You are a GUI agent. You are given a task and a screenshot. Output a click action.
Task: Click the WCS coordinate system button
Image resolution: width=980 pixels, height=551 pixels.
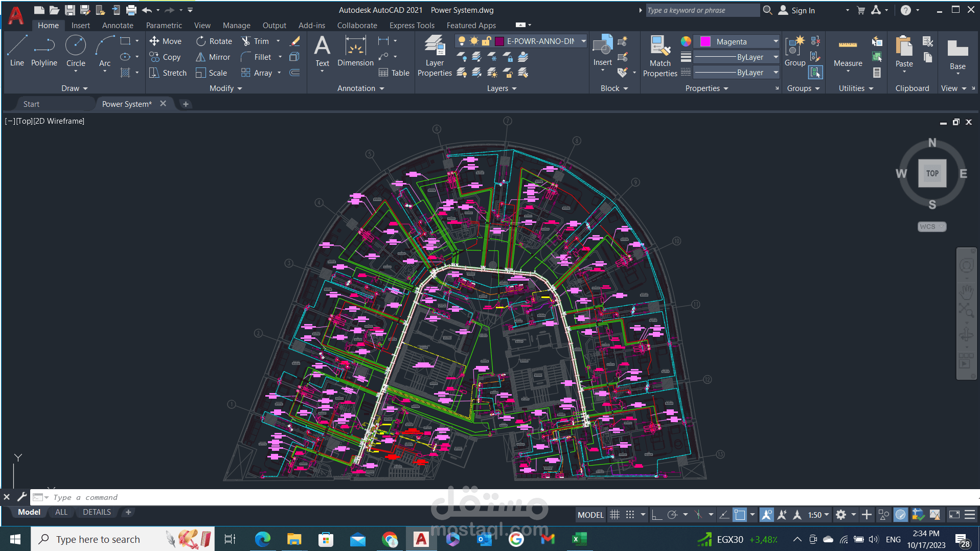click(931, 226)
